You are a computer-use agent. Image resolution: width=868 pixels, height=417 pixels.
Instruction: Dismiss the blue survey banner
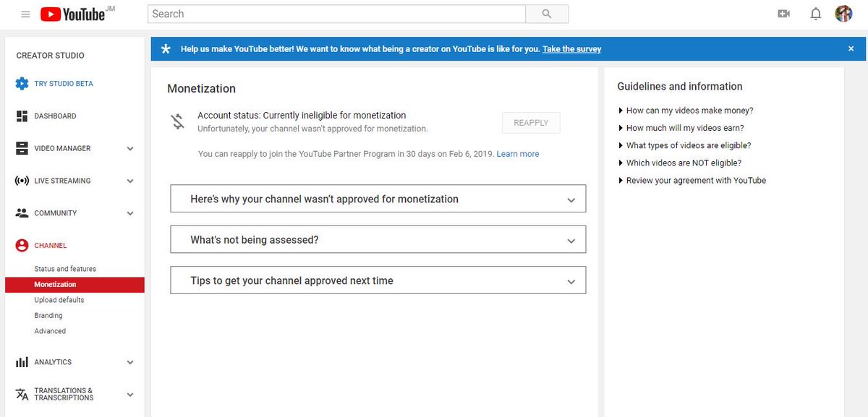pyautogui.click(x=851, y=48)
